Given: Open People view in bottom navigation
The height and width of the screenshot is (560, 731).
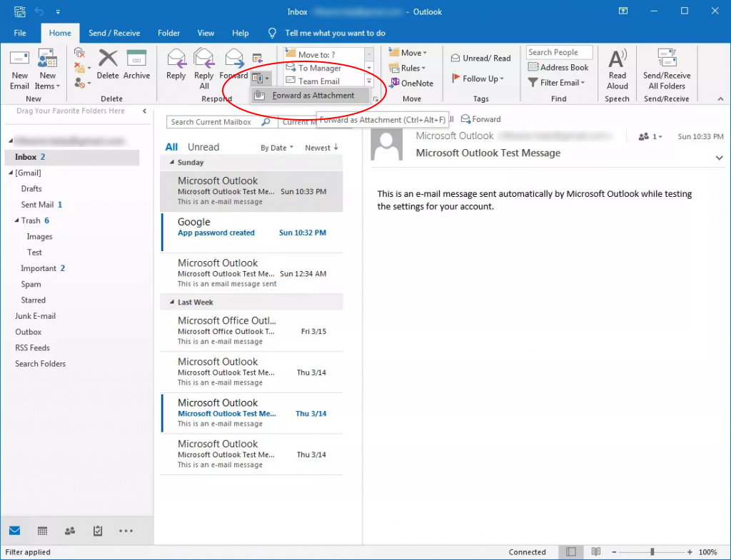Looking at the screenshot, I should click(x=70, y=531).
